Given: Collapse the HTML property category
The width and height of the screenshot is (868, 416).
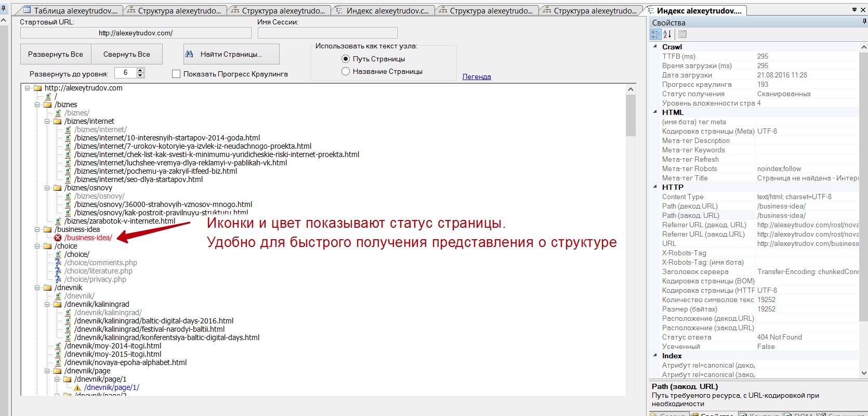Looking at the screenshot, I should (x=655, y=112).
